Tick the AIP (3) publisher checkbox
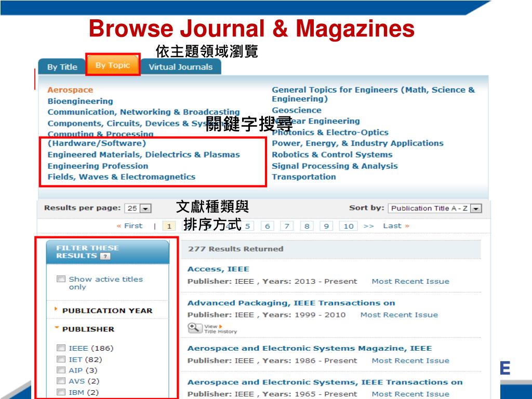532x399 pixels. tap(61, 370)
